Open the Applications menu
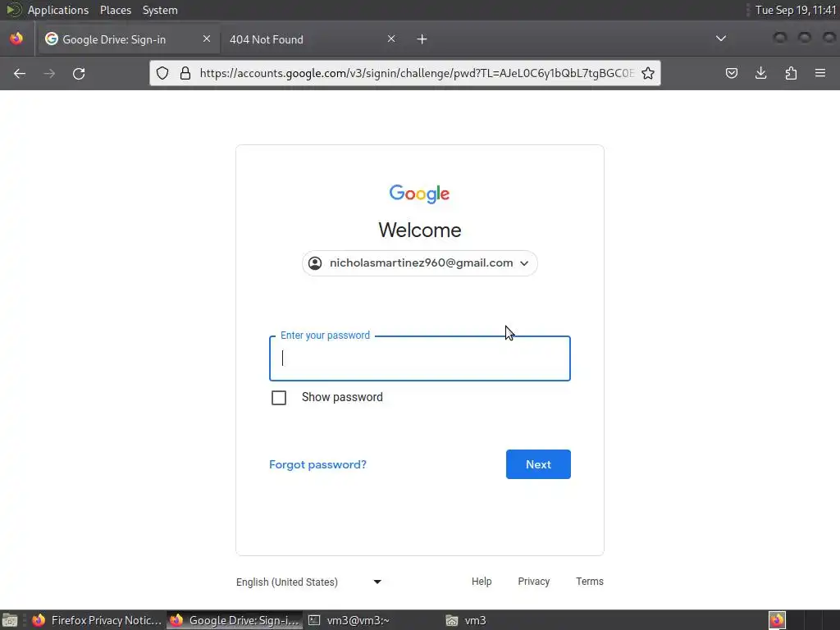The height and width of the screenshot is (630, 840). 58,10
